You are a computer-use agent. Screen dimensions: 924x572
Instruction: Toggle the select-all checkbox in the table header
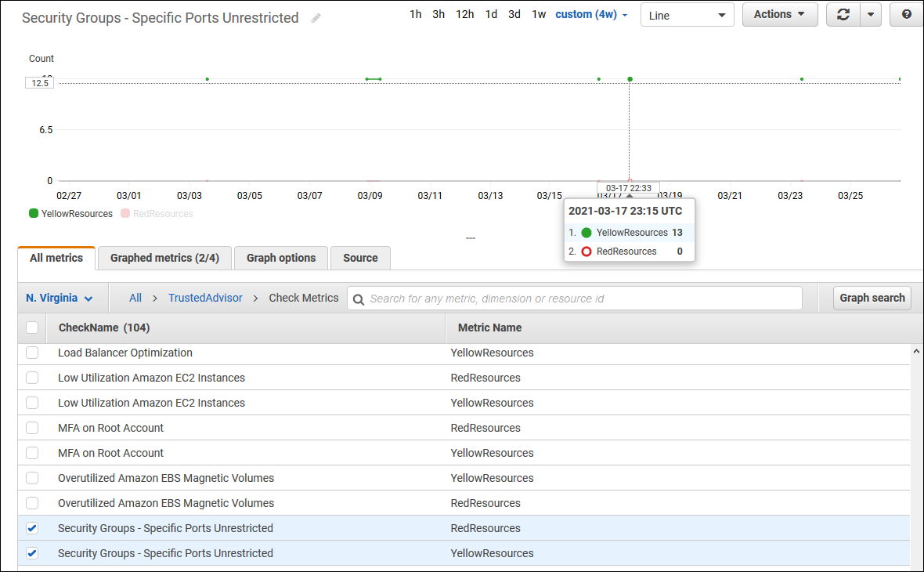(32, 328)
